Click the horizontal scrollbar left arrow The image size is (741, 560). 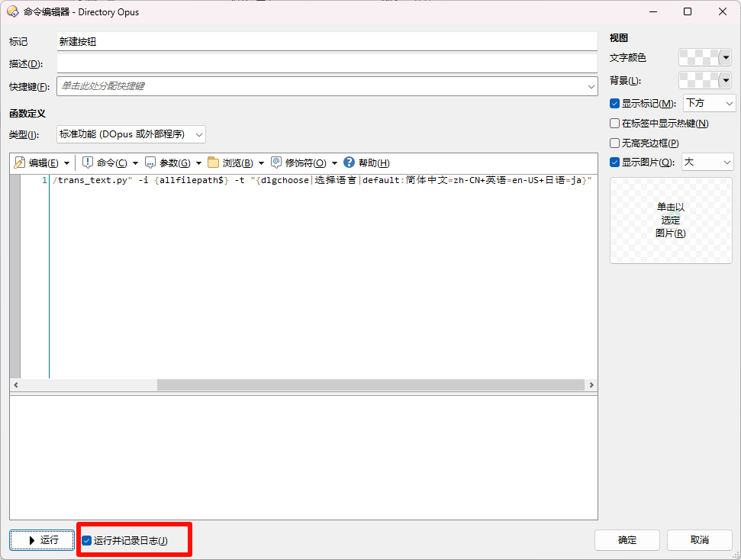click(15, 385)
